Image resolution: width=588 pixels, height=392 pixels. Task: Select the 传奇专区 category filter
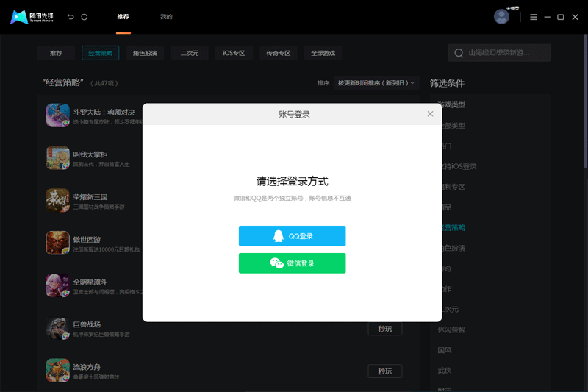[279, 53]
